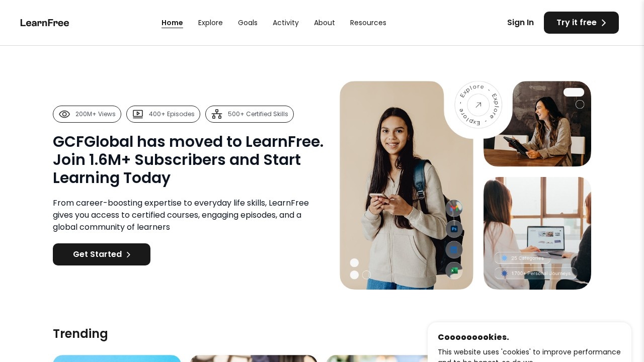Click the Try it free button
Viewport: 644px width, 362px height.
tap(581, 23)
